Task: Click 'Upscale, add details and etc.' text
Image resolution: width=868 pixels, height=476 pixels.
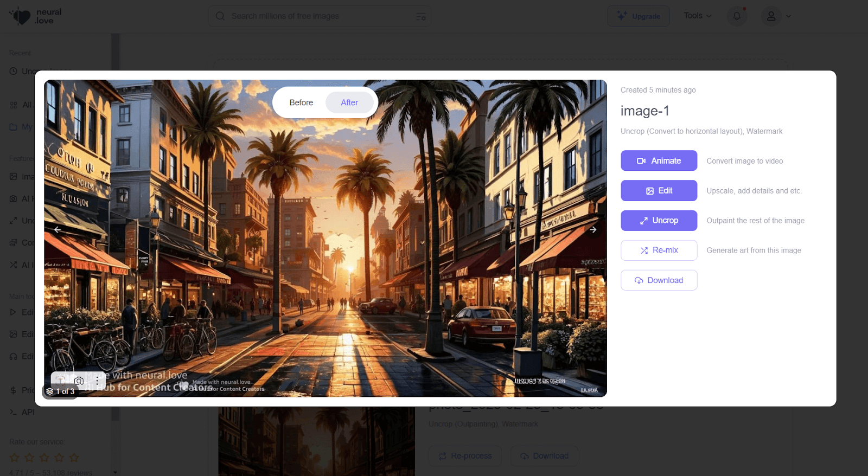Action: pos(754,191)
